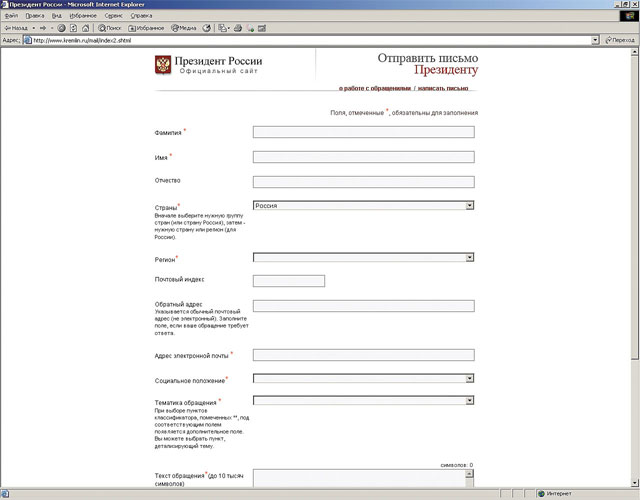Expand the Социальное положение dropdown
Viewport: 640px width, 500px height.
[364, 378]
